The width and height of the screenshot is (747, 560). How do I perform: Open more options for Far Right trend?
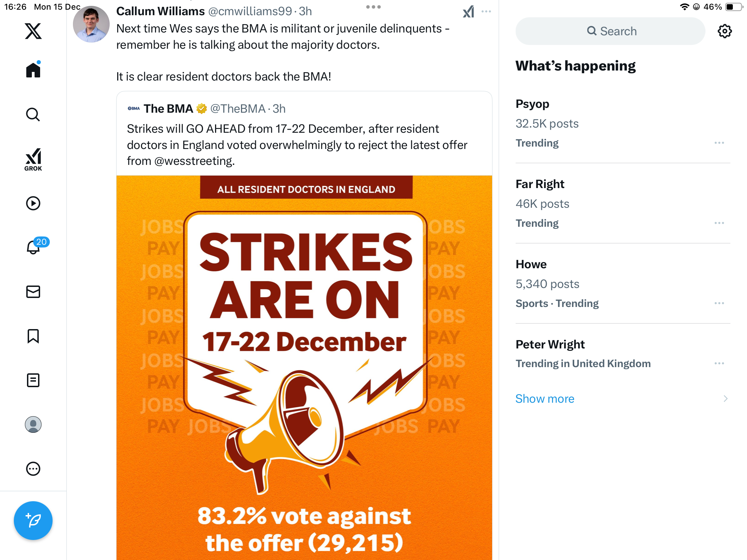pyautogui.click(x=719, y=223)
